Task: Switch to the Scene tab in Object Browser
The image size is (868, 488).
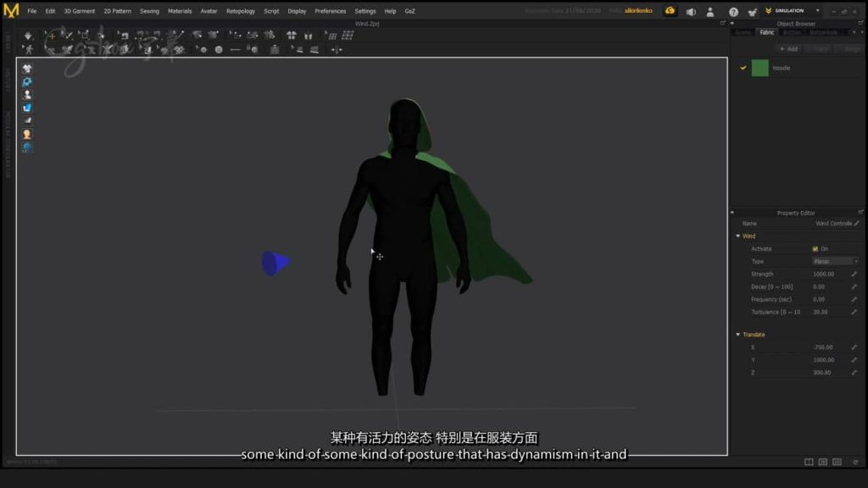Action: click(x=743, y=32)
